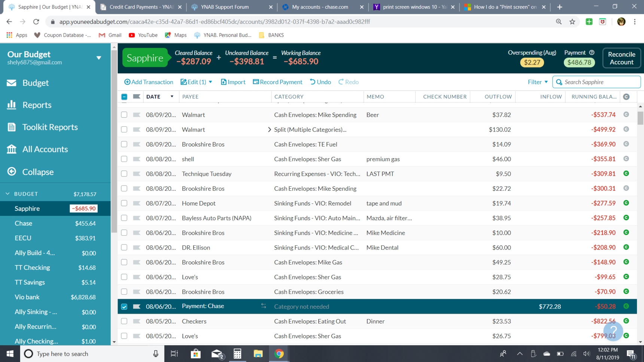Switch to Credit Card Payments tab
Image resolution: width=644 pixels, height=362 pixels.
(x=141, y=7)
